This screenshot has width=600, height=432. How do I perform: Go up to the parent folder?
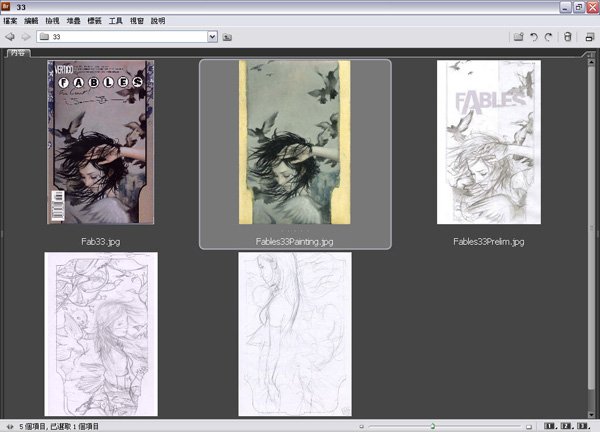(x=227, y=37)
